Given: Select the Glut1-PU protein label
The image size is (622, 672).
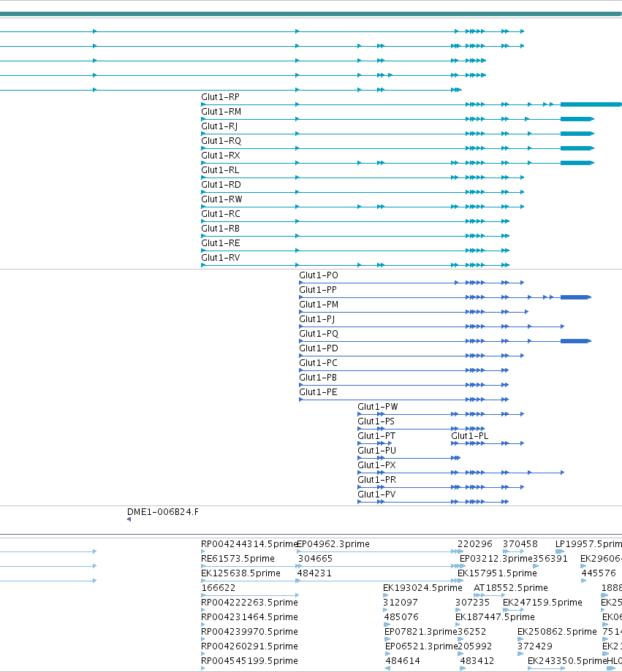Looking at the screenshot, I should pos(376,450).
